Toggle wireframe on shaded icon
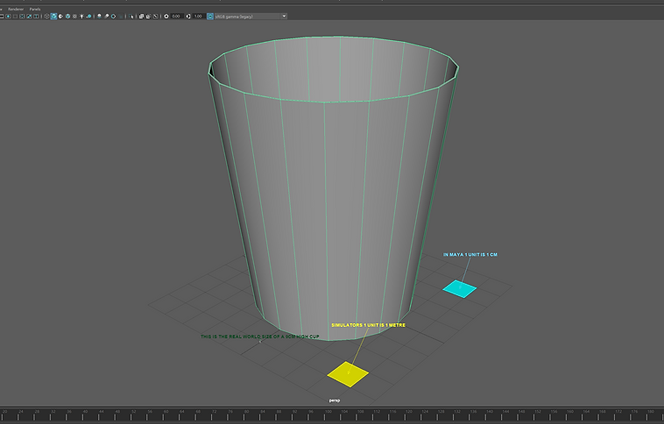The image size is (664, 424). pyautogui.click(x=68, y=16)
